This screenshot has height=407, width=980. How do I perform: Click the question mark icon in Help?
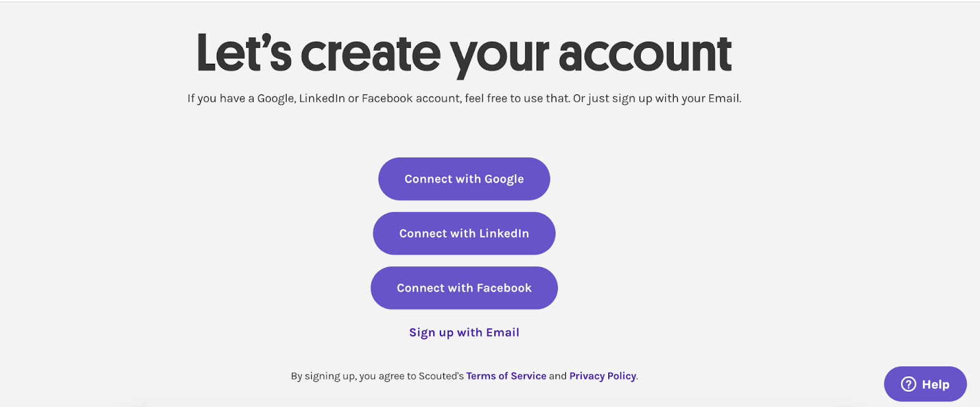pyautogui.click(x=908, y=384)
